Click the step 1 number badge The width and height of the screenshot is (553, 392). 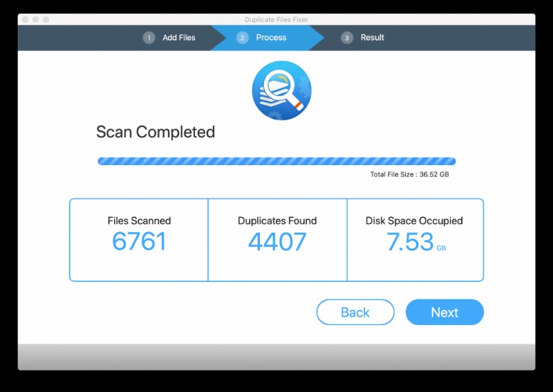click(x=149, y=38)
